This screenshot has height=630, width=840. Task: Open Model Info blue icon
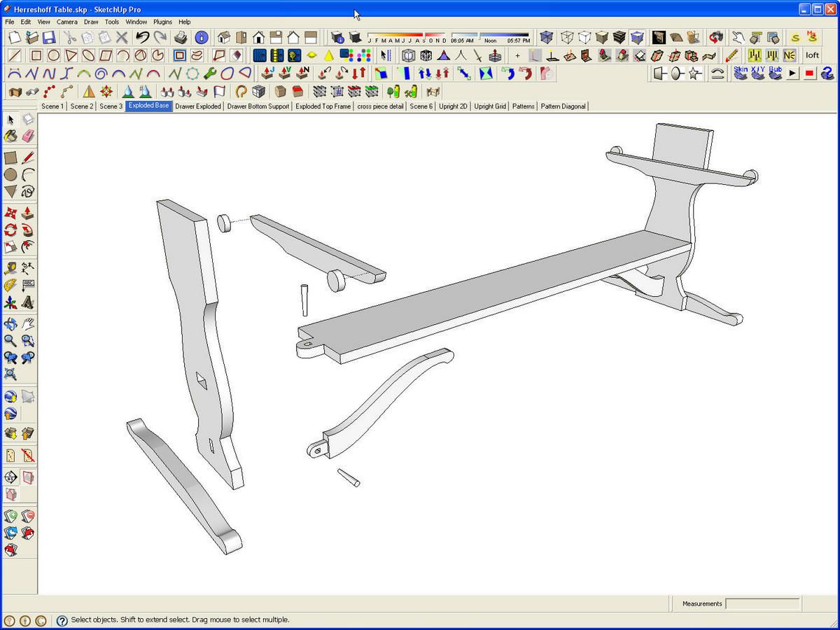click(202, 38)
